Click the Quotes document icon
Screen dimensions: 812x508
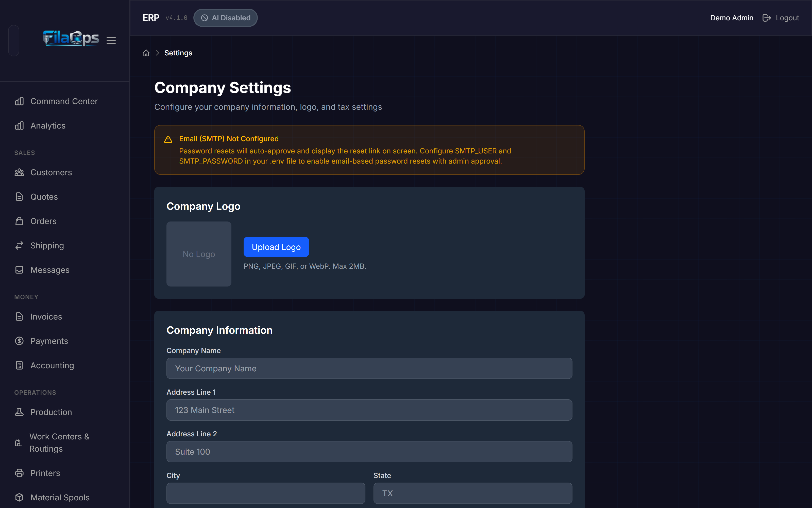(x=19, y=197)
